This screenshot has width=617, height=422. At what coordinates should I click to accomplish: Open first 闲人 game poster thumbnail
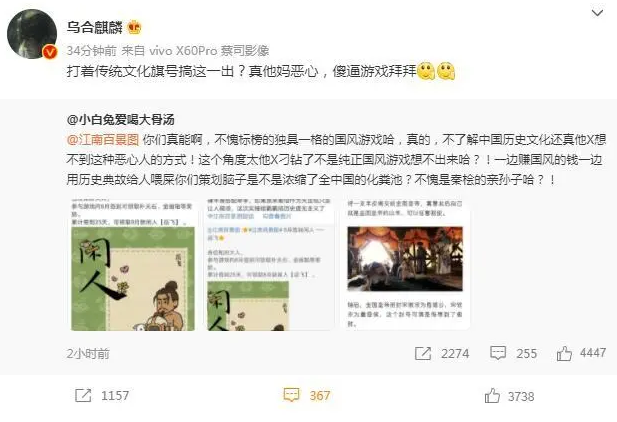[133, 265]
